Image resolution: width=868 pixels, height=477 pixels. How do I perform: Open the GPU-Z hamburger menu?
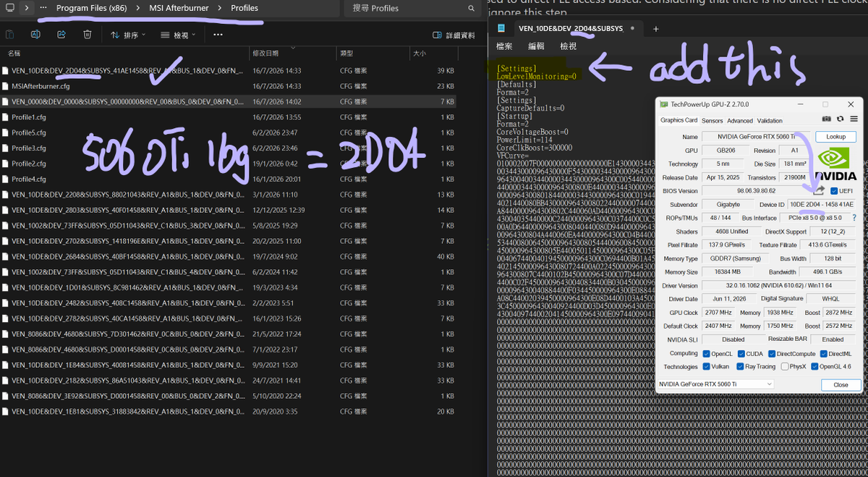(x=854, y=119)
